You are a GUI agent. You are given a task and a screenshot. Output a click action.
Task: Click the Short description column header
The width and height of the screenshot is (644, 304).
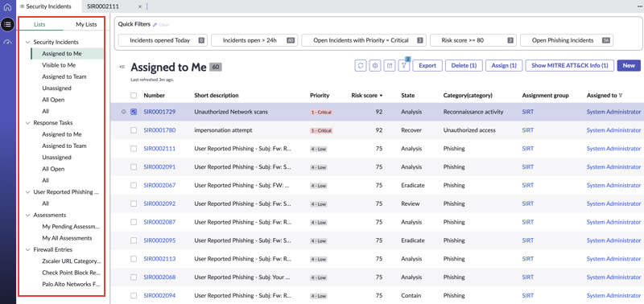pyautogui.click(x=217, y=95)
